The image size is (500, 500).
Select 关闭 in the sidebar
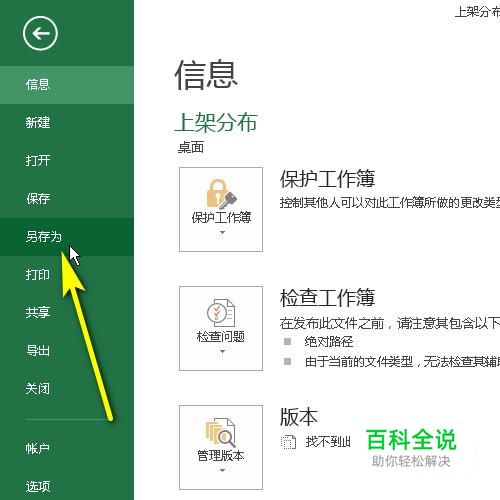[67, 389]
